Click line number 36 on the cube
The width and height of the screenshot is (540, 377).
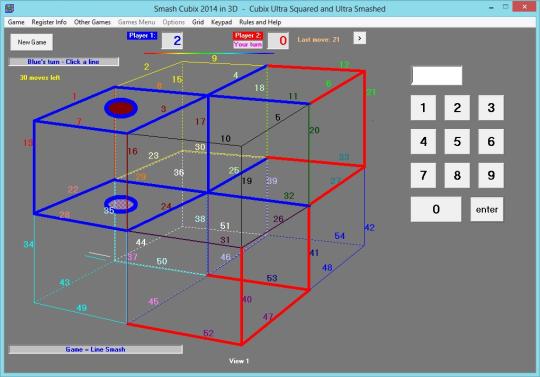pyautogui.click(x=179, y=172)
